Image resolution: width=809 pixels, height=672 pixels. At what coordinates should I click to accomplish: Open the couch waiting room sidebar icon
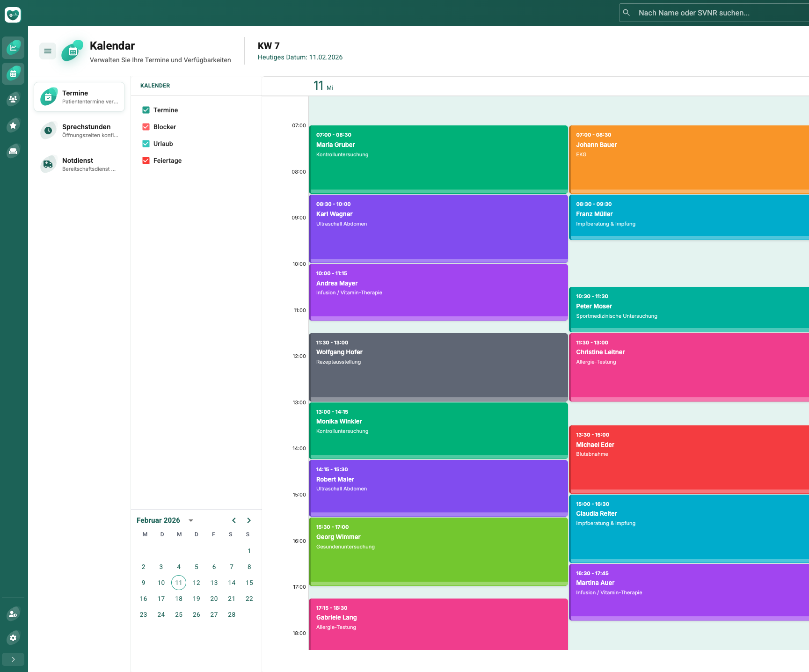tap(13, 151)
